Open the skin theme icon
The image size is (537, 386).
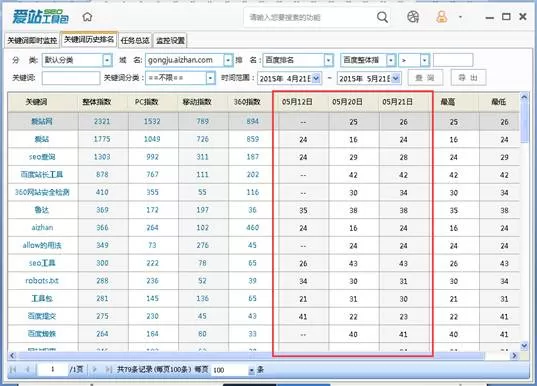413,16
